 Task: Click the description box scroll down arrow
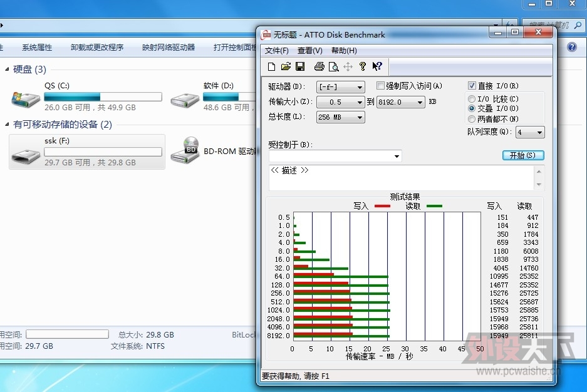539,184
